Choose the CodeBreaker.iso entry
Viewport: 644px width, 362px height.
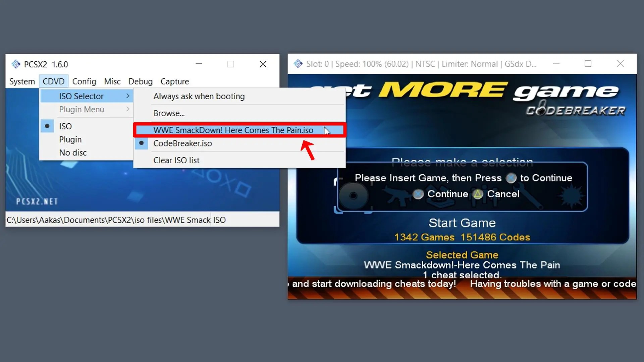coord(182,143)
